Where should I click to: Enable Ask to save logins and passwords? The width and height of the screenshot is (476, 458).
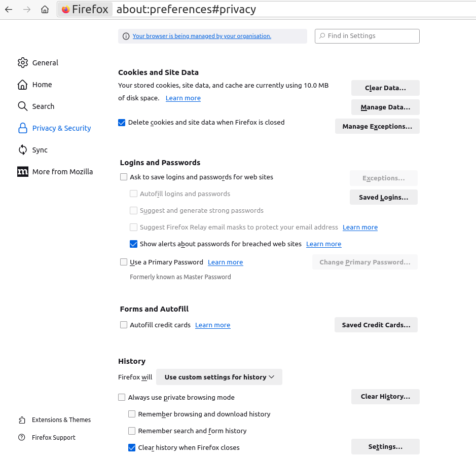[x=124, y=177]
